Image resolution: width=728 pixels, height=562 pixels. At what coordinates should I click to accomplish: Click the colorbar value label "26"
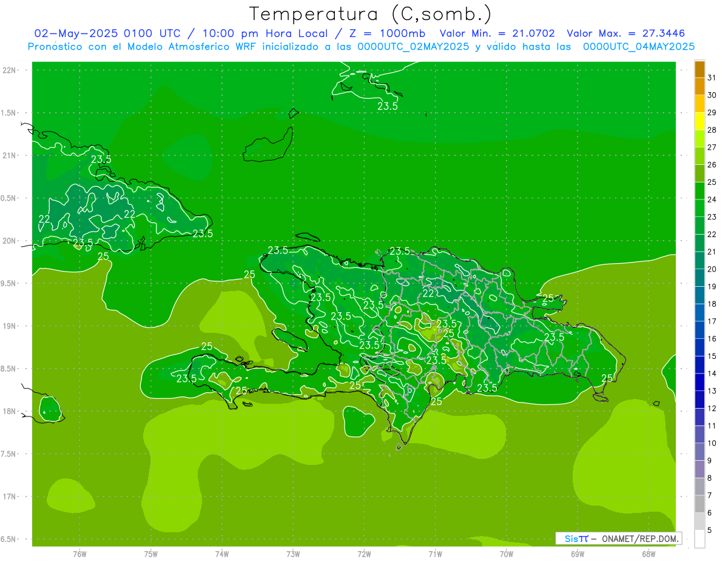pyautogui.click(x=712, y=164)
